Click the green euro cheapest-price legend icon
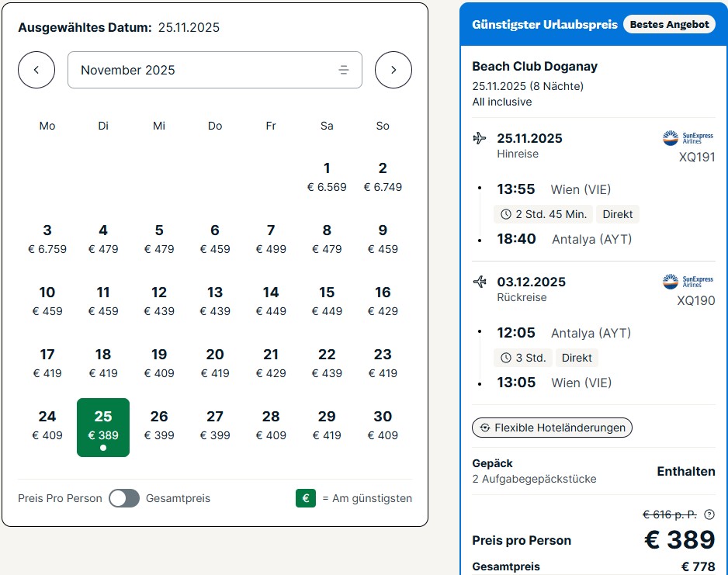Image resolution: width=728 pixels, height=575 pixels. [306, 498]
